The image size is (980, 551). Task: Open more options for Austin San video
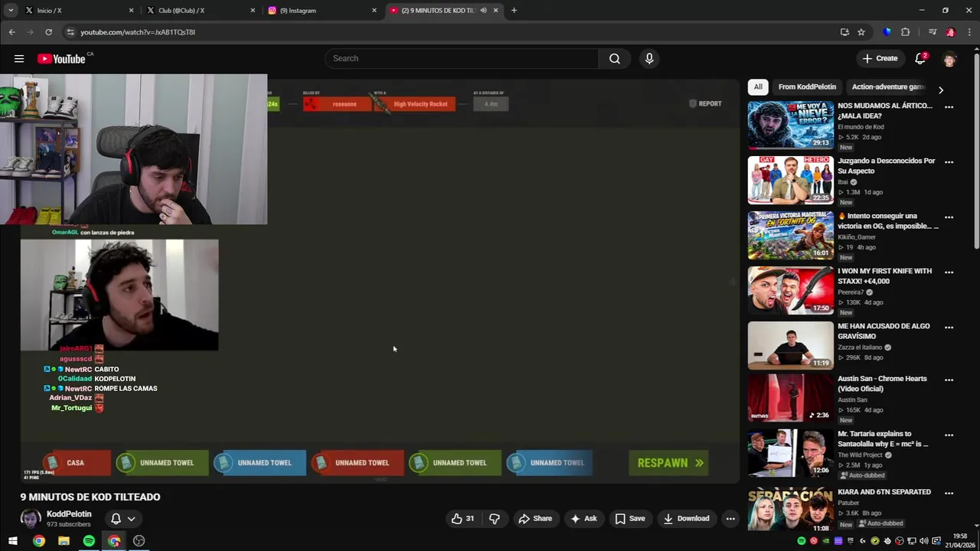[x=949, y=380]
